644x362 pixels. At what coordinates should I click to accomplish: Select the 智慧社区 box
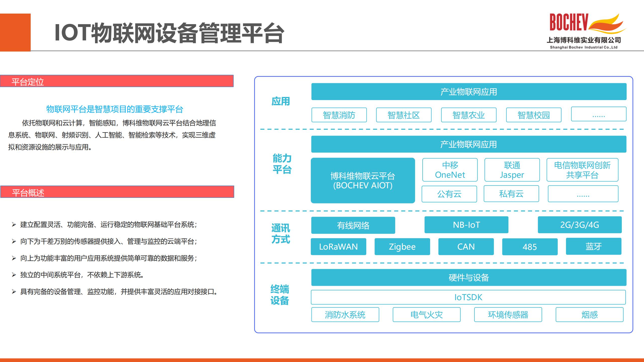click(x=404, y=115)
